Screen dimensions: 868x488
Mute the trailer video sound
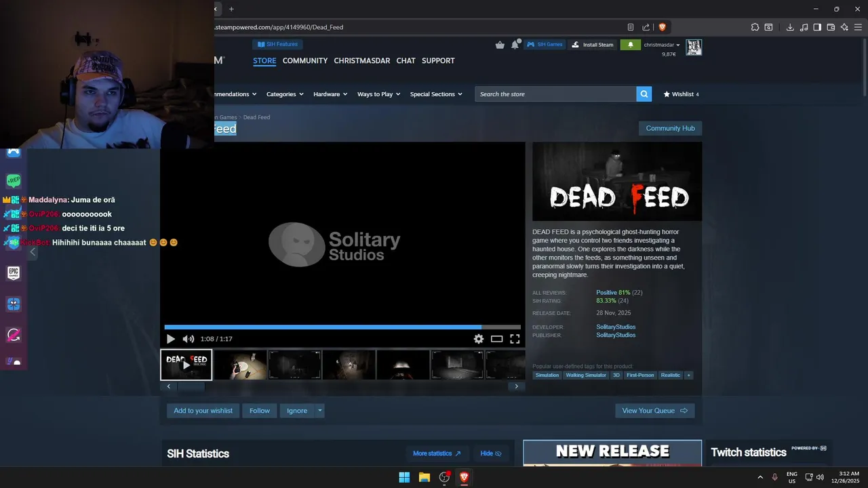(x=188, y=339)
